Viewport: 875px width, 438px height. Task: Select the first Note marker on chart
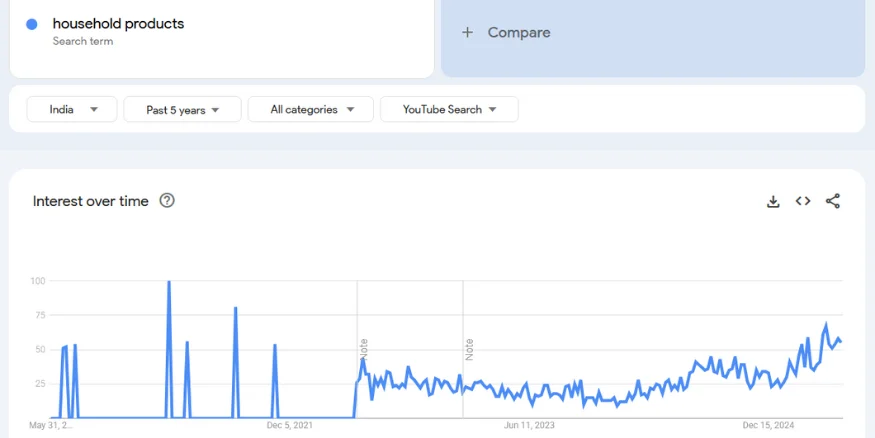(364, 349)
